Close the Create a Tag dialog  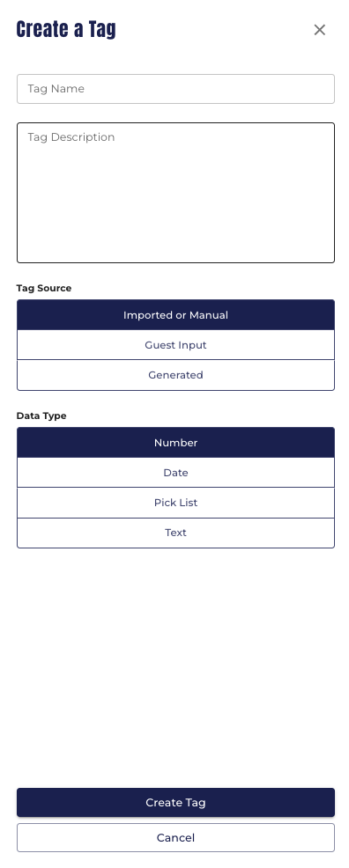pyautogui.click(x=320, y=30)
